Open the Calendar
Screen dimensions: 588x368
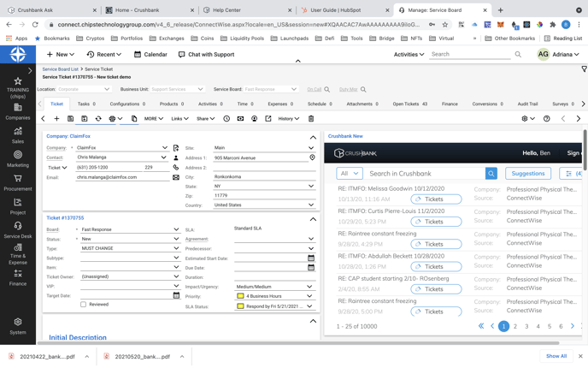pyautogui.click(x=150, y=55)
